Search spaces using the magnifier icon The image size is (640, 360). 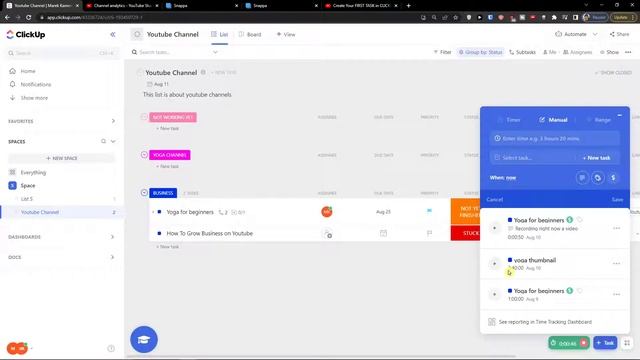[103, 141]
